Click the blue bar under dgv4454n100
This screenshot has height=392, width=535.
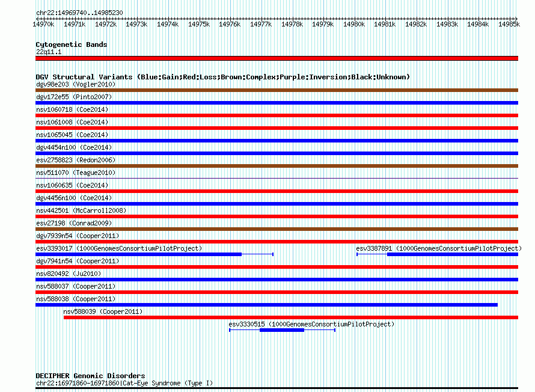pyautogui.click(x=277, y=153)
